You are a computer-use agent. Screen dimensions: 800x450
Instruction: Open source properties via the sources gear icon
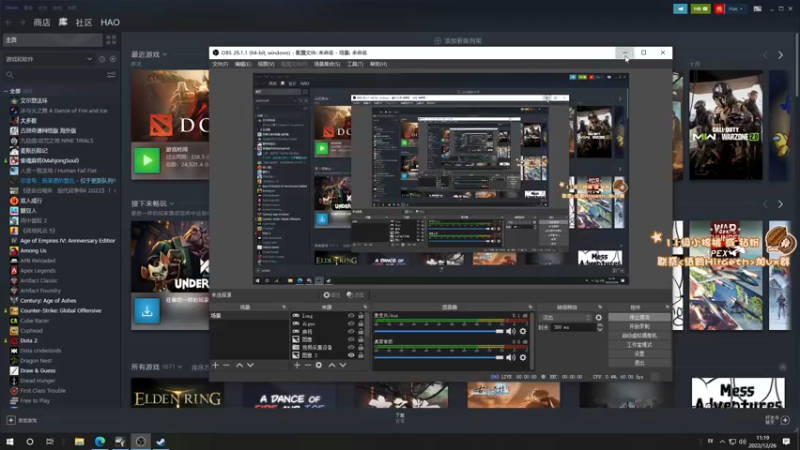click(x=319, y=365)
